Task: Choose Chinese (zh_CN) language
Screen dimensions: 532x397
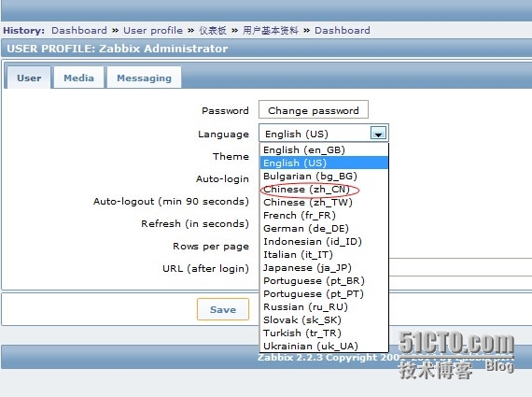Action: (324, 190)
